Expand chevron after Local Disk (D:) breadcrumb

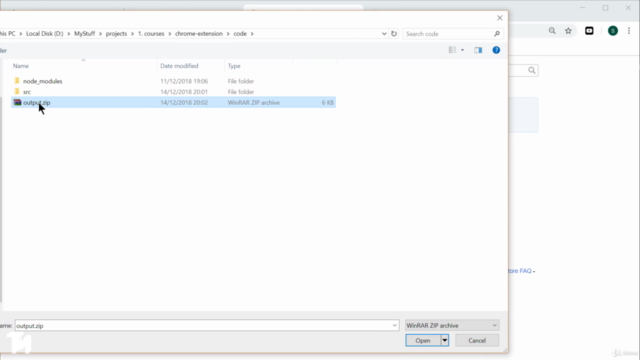69,34
